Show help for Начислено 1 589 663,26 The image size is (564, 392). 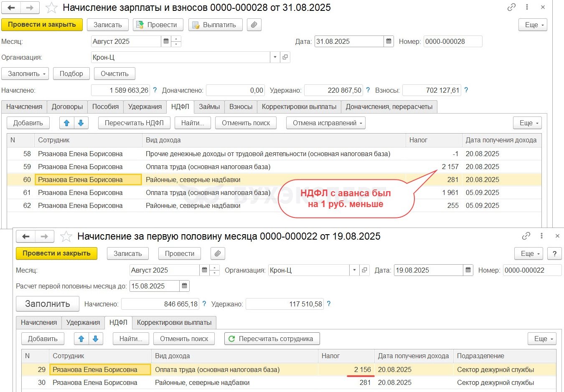[155, 90]
